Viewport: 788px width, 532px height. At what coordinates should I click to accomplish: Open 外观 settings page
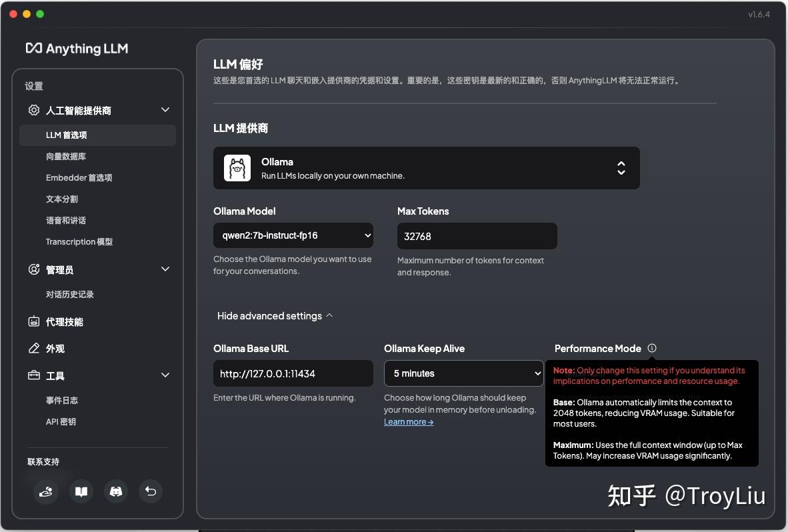55,349
